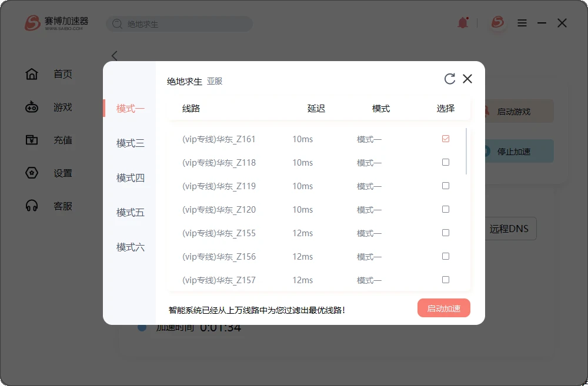
Task: Click the line list scrollbar thumb
Action: (x=466, y=151)
